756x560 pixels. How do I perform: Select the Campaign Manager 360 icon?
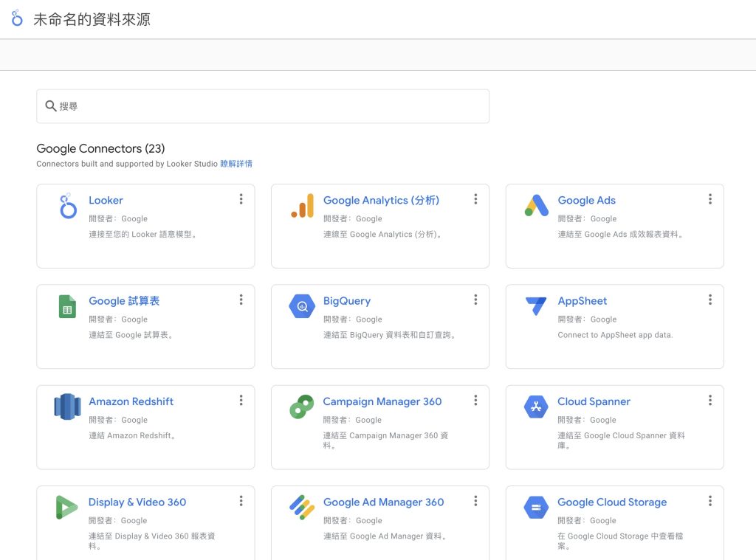pos(302,407)
